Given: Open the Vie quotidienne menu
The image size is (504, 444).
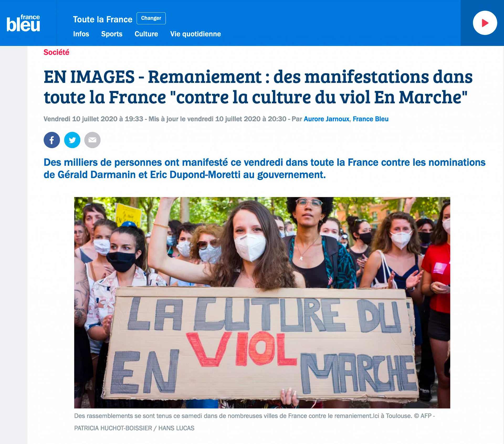Looking at the screenshot, I should (x=196, y=34).
